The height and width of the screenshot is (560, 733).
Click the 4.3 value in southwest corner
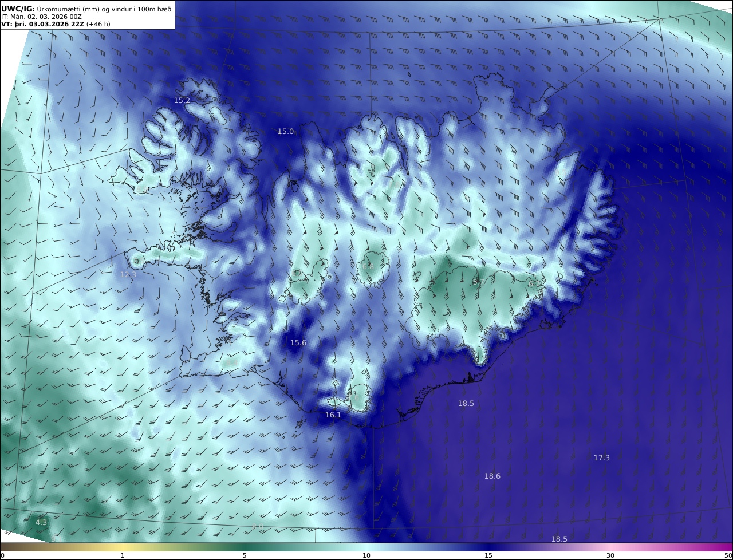41,522
